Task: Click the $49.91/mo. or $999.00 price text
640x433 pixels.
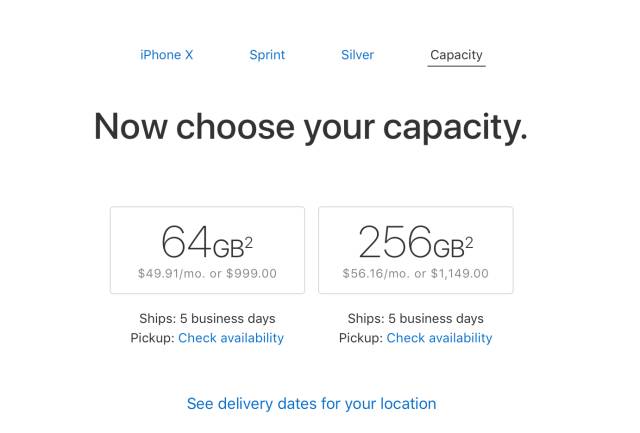Action: (x=207, y=273)
